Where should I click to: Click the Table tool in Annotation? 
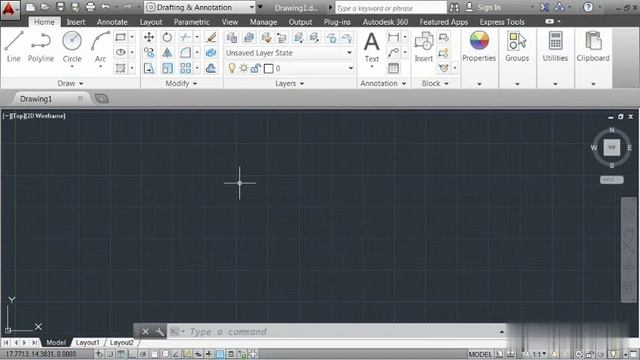pyautogui.click(x=393, y=68)
